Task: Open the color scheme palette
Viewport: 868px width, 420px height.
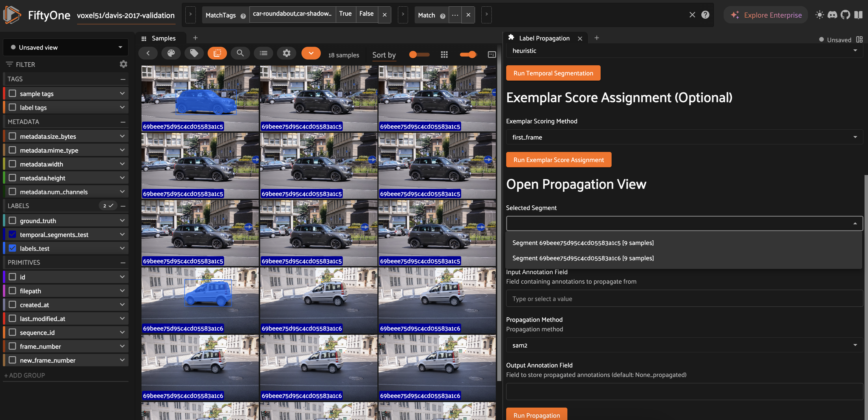Action: (x=171, y=53)
